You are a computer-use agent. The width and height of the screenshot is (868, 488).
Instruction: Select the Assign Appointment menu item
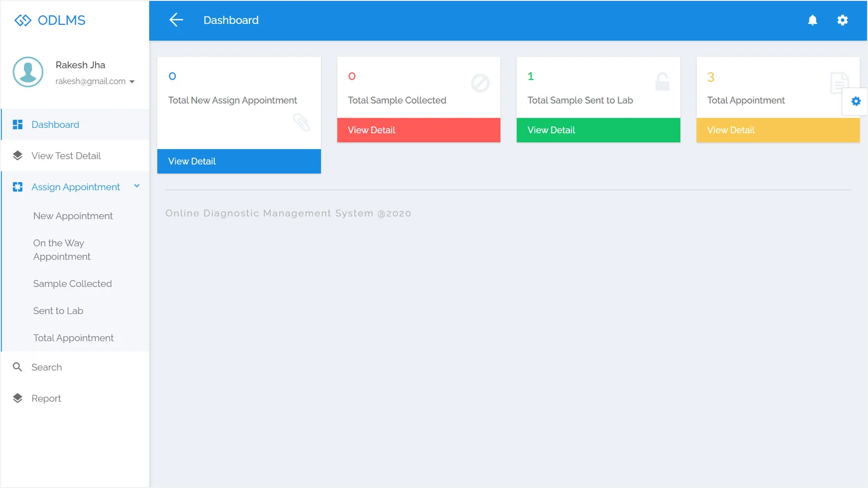click(75, 187)
